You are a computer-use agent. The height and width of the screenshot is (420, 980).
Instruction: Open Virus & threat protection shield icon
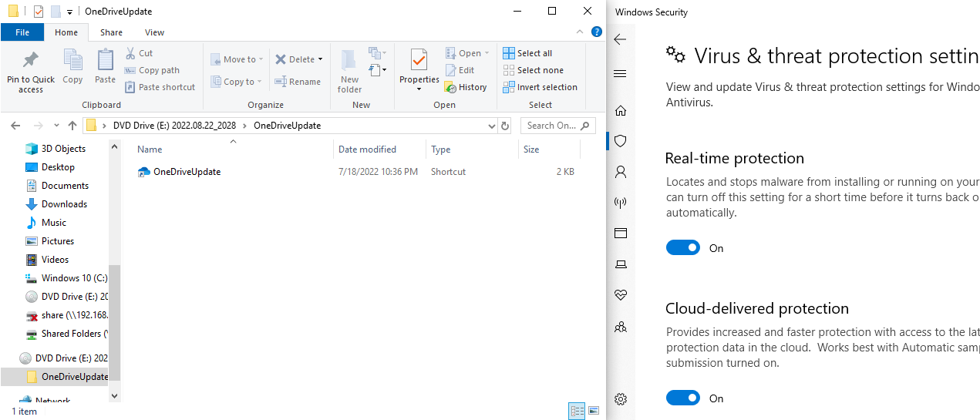click(x=621, y=141)
